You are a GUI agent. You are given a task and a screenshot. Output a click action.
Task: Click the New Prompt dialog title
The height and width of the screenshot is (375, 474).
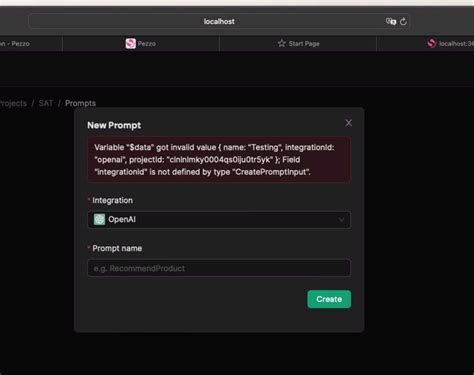tap(114, 125)
